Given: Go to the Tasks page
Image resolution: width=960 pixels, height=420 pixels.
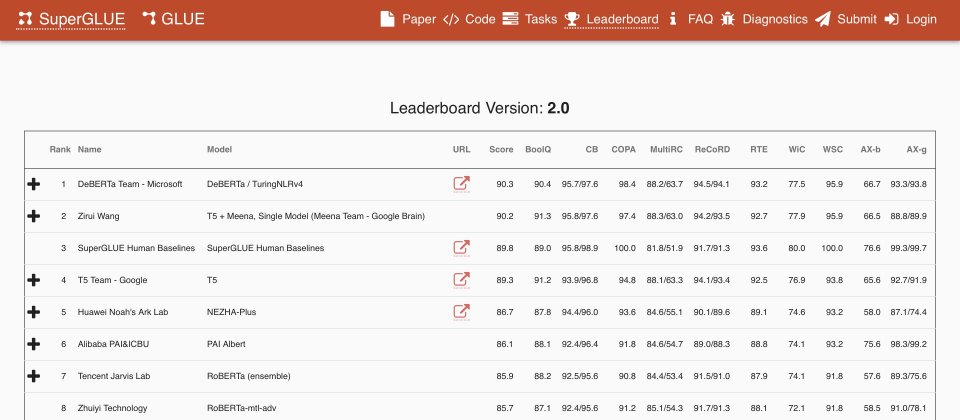Looking at the screenshot, I should pyautogui.click(x=530, y=19).
